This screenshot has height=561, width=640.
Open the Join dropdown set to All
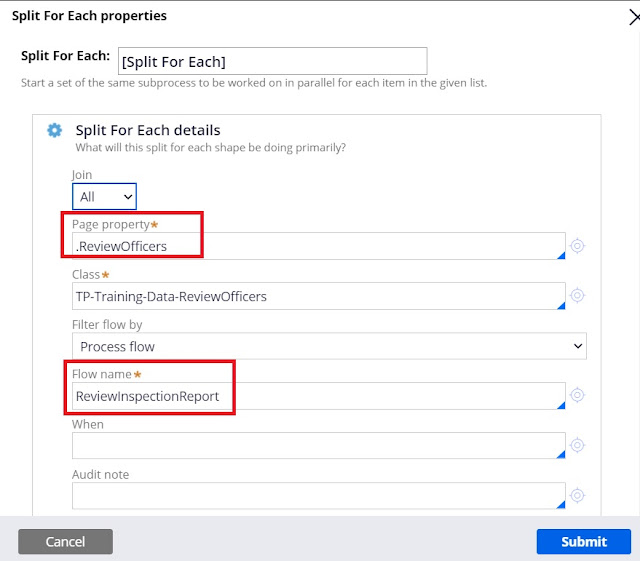coord(104,197)
